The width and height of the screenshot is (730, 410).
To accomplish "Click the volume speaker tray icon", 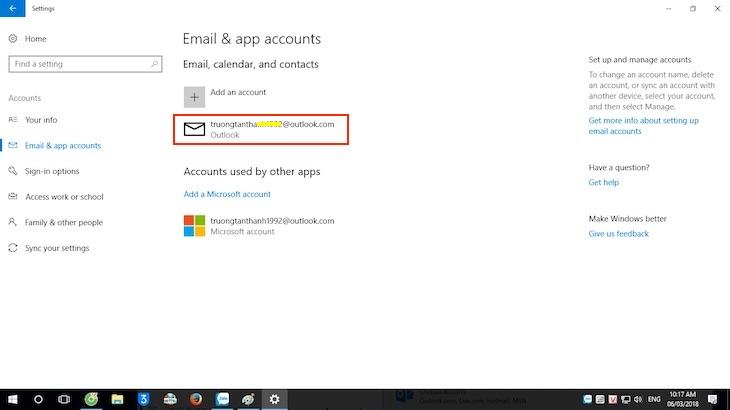I will tap(638, 399).
